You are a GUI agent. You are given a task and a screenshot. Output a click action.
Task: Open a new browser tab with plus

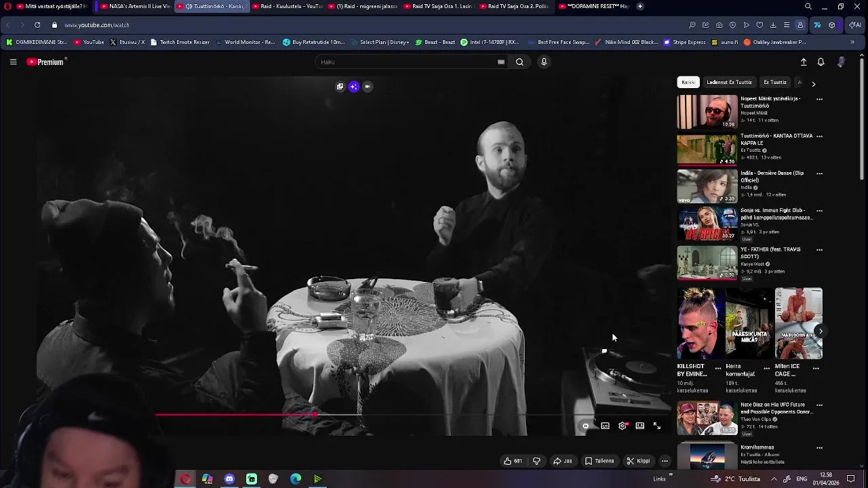[640, 6]
